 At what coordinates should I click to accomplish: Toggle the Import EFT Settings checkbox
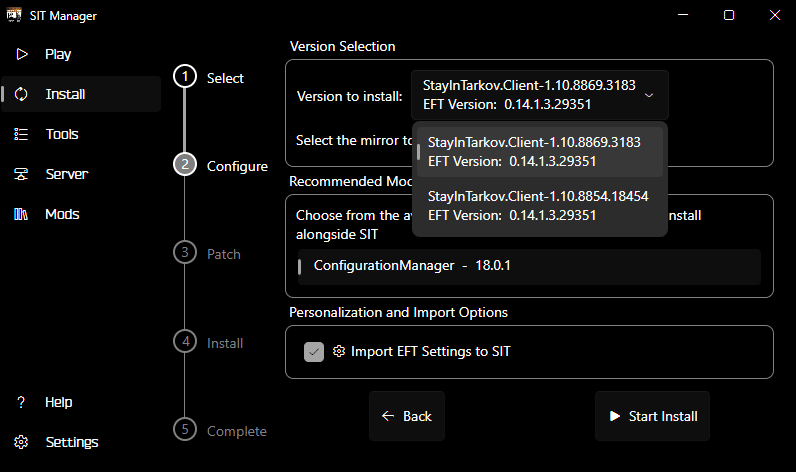point(314,352)
